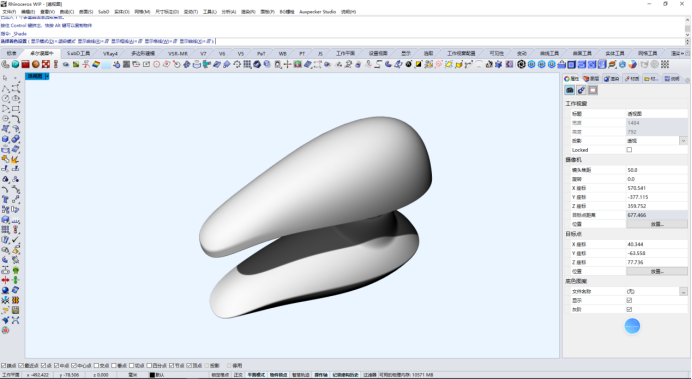
Task: Click the black layer color swatch in status bar
Action: point(152,375)
